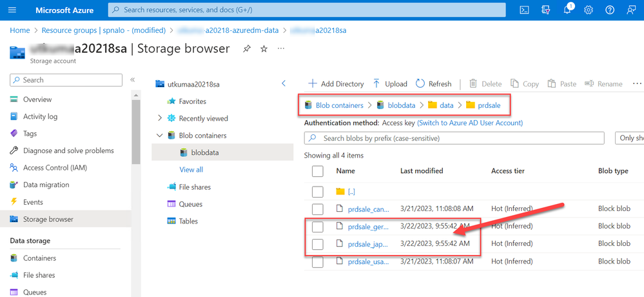
Task: Click Switch to Azure AD User Account
Action: pyautogui.click(x=470, y=123)
